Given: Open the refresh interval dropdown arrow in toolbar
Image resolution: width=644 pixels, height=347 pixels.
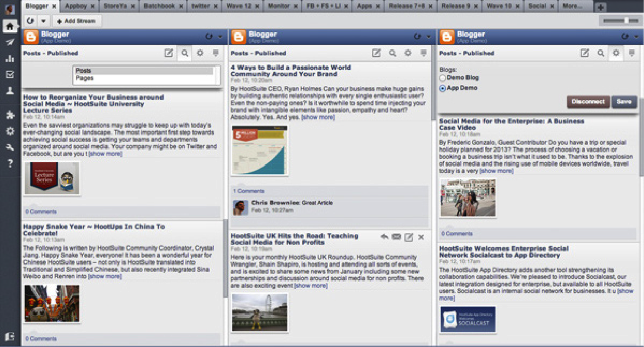Looking at the screenshot, I should (x=43, y=21).
